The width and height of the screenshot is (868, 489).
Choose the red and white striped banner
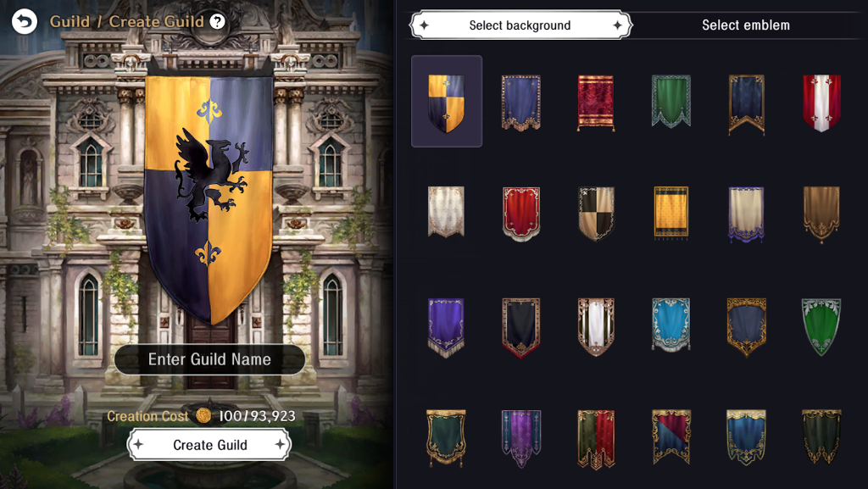(821, 103)
